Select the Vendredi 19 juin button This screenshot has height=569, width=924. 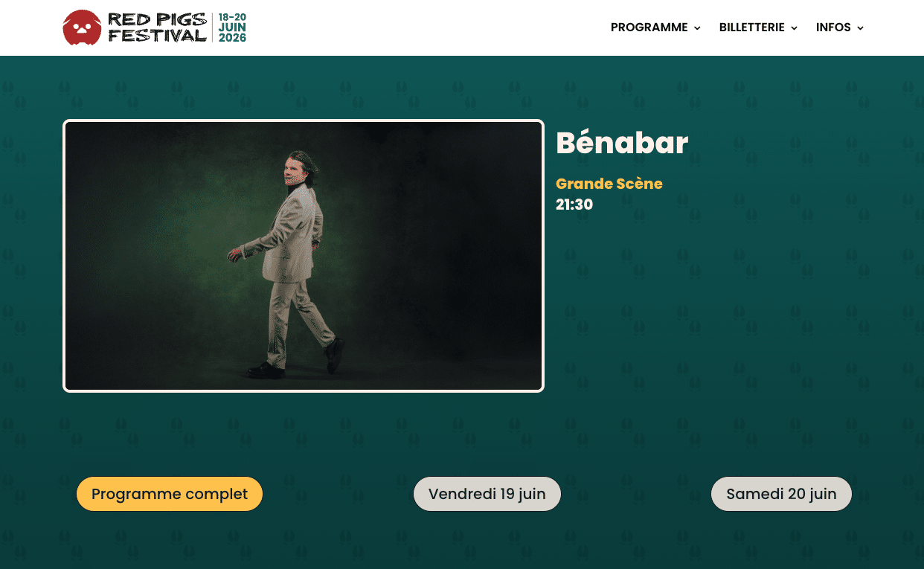(487, 494)
